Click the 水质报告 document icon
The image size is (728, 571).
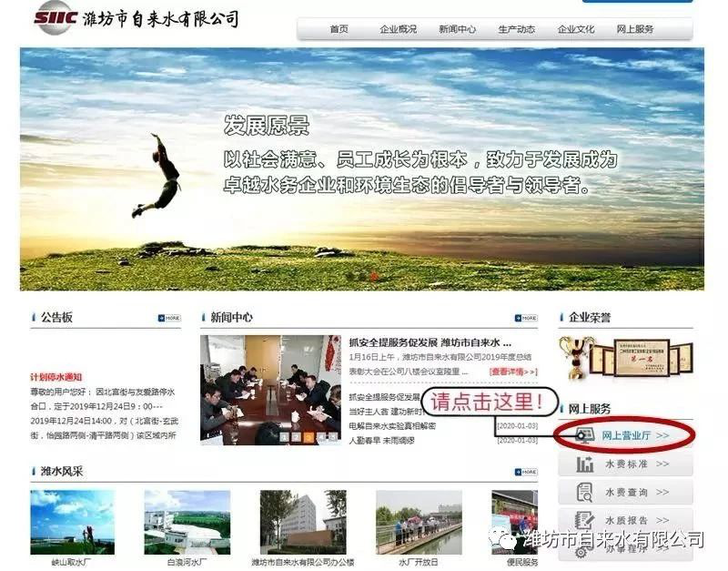coord(584,521)
